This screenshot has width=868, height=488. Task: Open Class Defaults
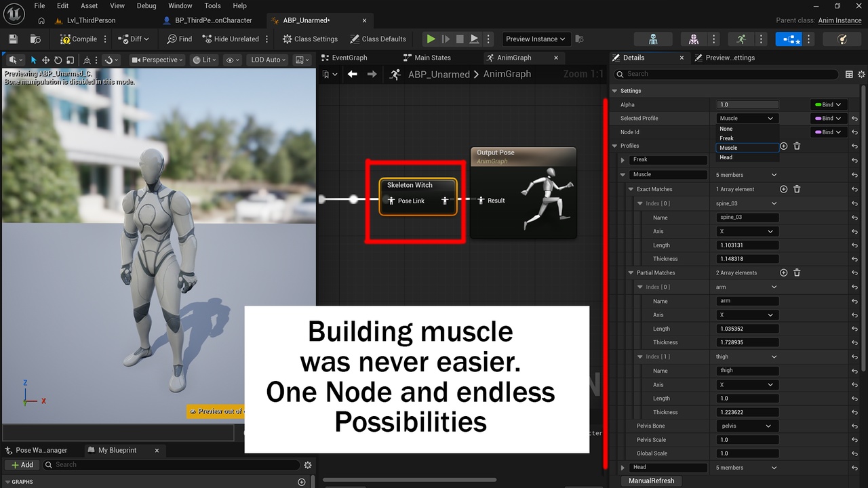[x=378, y=39]
